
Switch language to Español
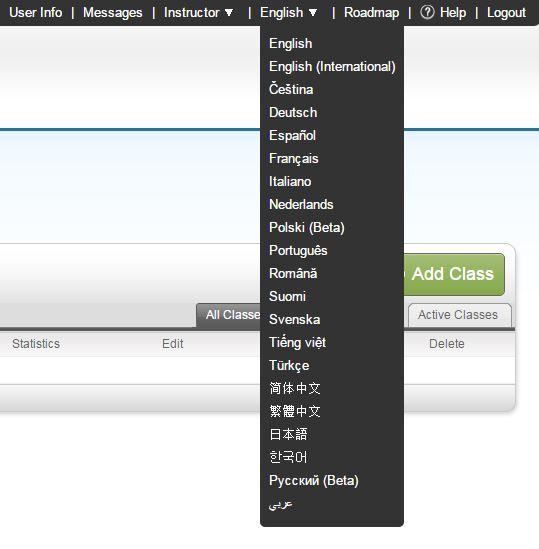pos(292,135)
